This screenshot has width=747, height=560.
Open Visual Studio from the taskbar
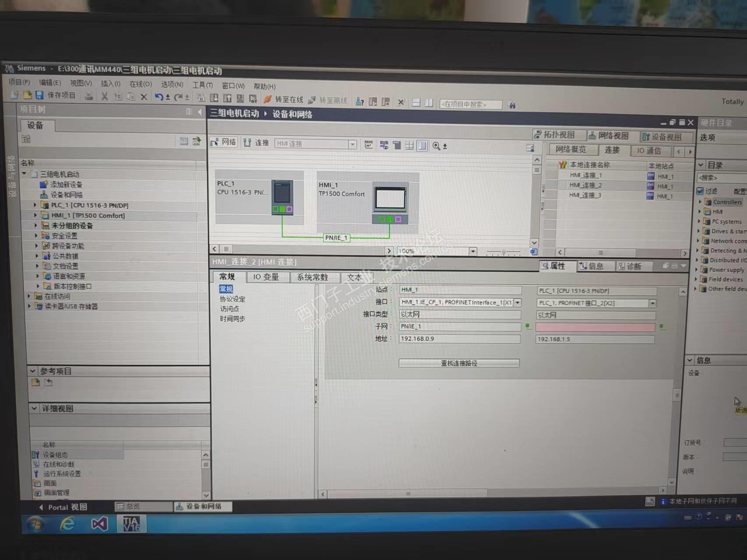point(99,524)
